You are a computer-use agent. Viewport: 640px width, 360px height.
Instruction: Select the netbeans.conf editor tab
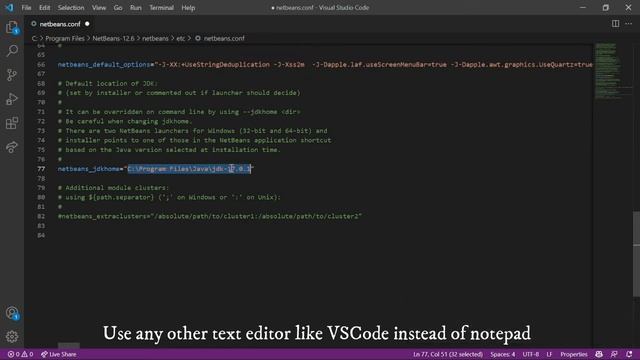60,24
